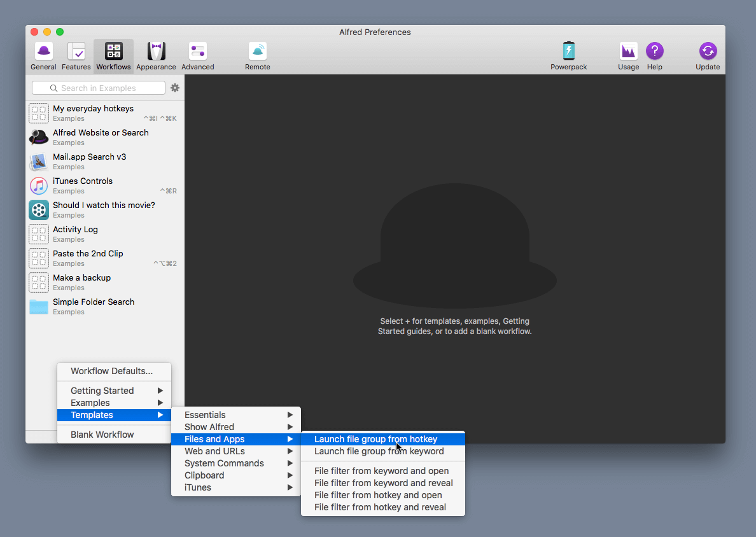756x537 pixels.
Task: Click the Search in Examples field
Action: tap(98, 87)
